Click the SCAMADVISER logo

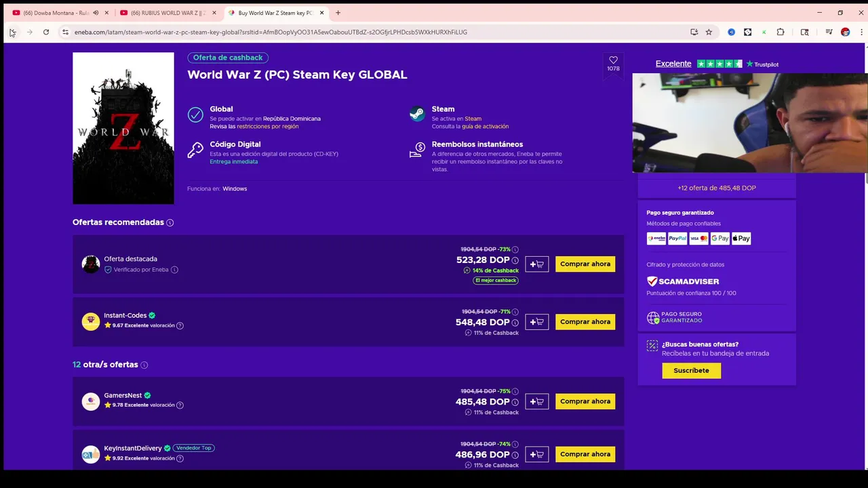click(x=683, y=281)
